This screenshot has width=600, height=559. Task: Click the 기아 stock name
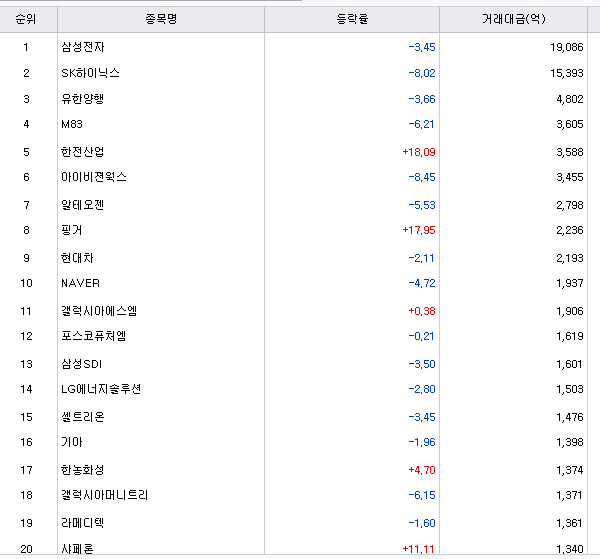pos(72,442)
